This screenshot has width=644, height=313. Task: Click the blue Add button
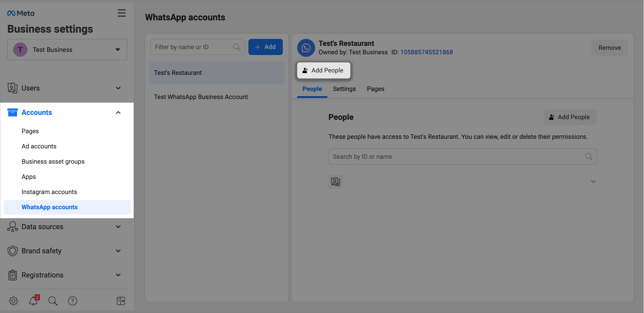coord(265,47)
